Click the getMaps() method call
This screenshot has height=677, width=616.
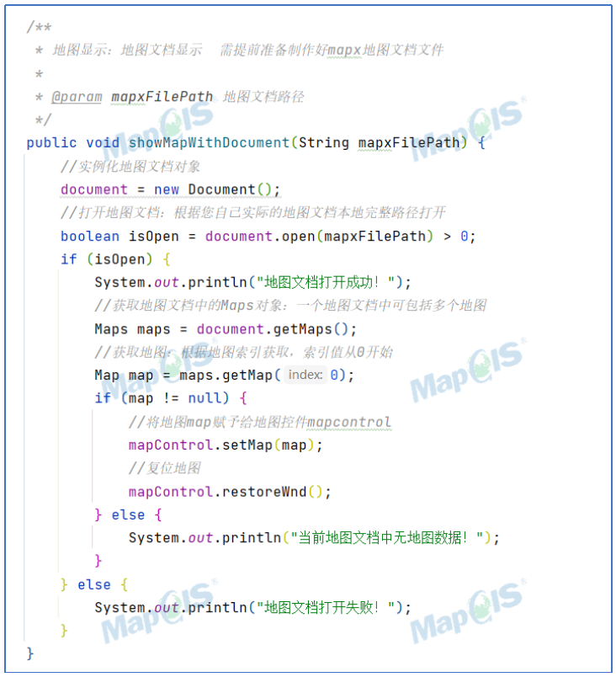click(318, 329)
